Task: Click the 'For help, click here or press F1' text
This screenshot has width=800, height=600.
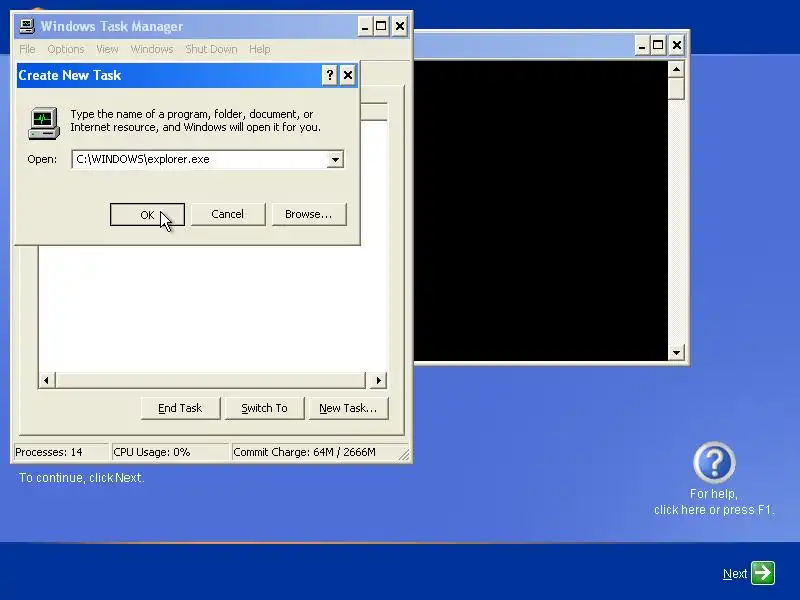Action: pyautogui.click(x=714, y=502)
